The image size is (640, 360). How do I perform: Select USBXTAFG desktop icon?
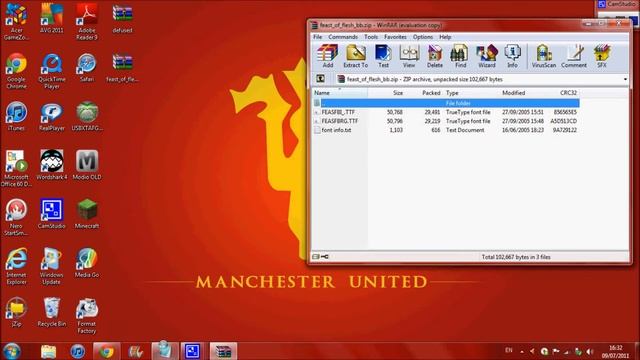coord(87,117)
